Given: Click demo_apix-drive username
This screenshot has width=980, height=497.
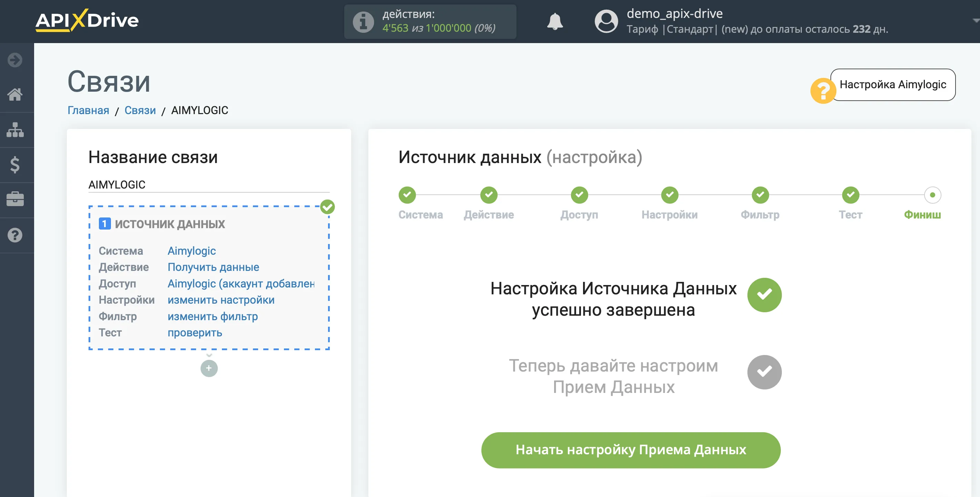Looking at the screenshot, I should [674, 13].
